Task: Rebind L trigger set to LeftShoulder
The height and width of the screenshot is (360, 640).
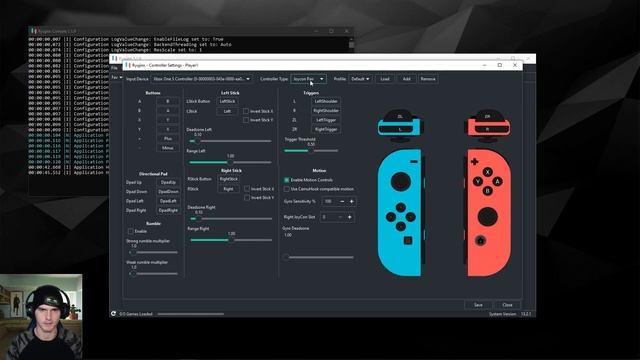Action: pyautogui.click(x=326, y=101)
